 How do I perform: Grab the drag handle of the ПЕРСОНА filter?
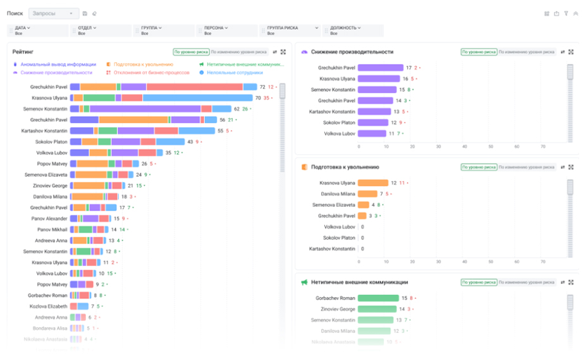click(x=200, y=31)
